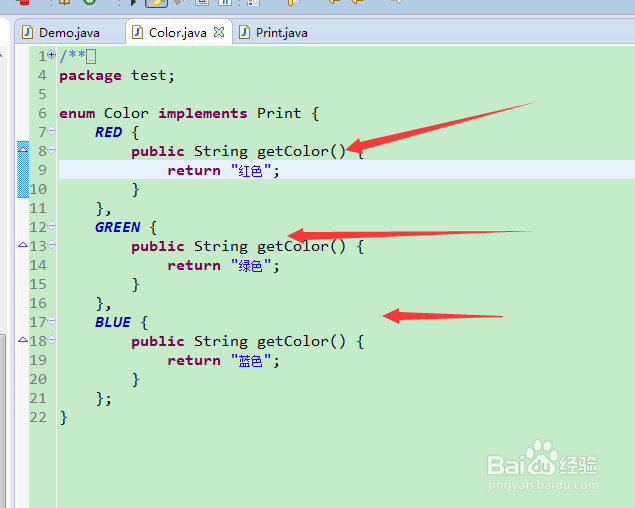Click the override marker triangle at line 18

(23, 340)
